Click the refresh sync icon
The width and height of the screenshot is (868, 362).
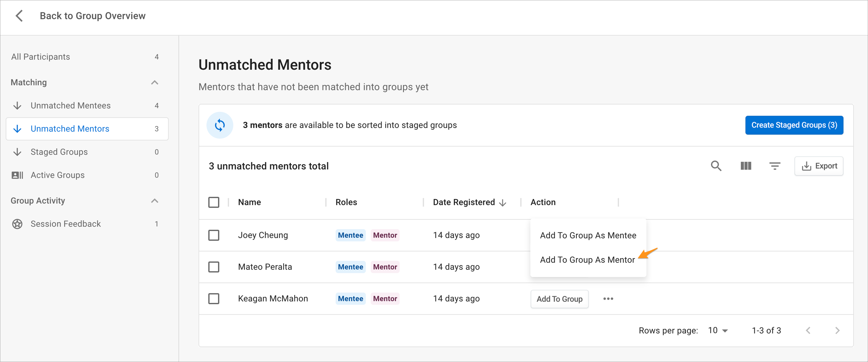point(220,125)
